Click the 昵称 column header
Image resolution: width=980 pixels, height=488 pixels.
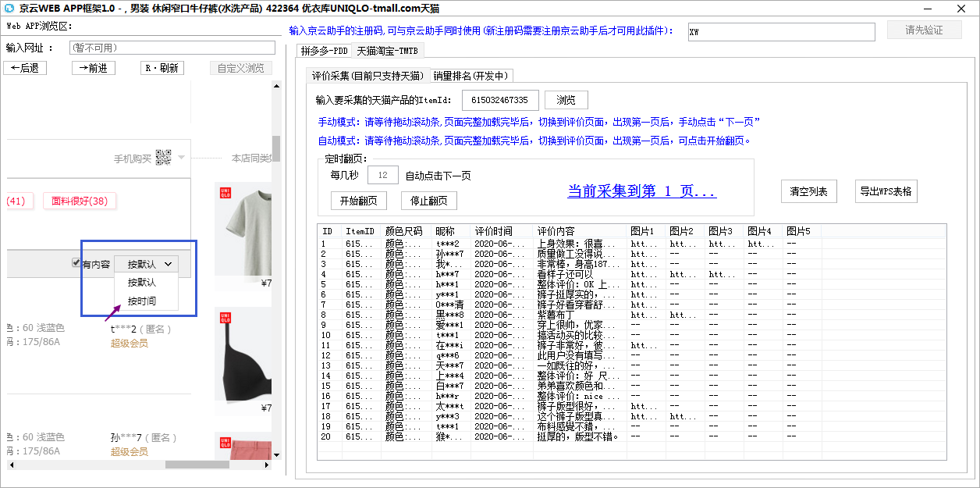pos(453,232)
